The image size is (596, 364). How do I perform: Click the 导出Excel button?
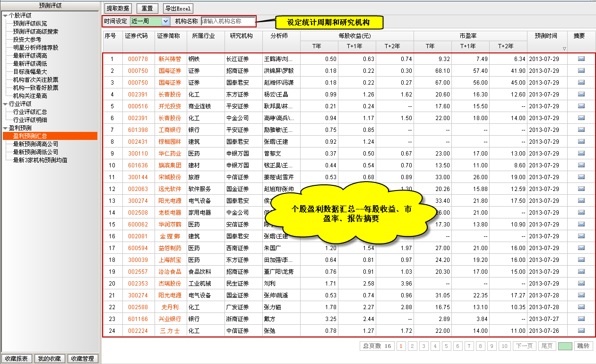(177, 9)
